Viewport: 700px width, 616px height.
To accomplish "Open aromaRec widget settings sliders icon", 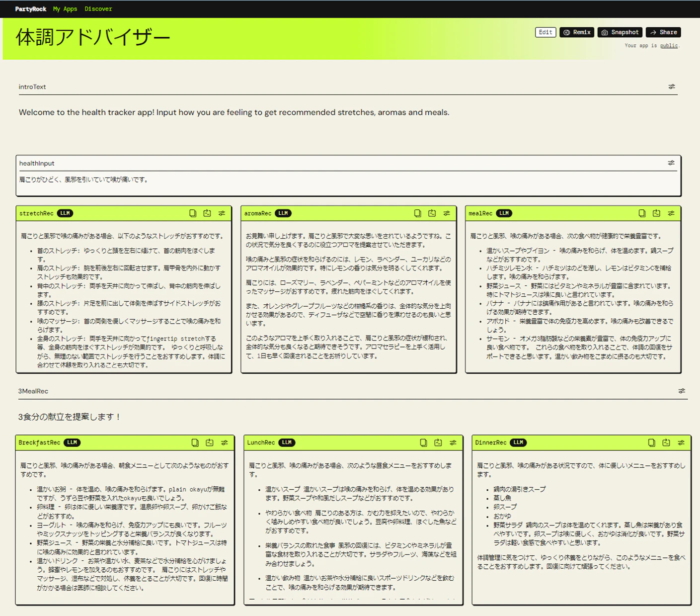I will 447,213.
